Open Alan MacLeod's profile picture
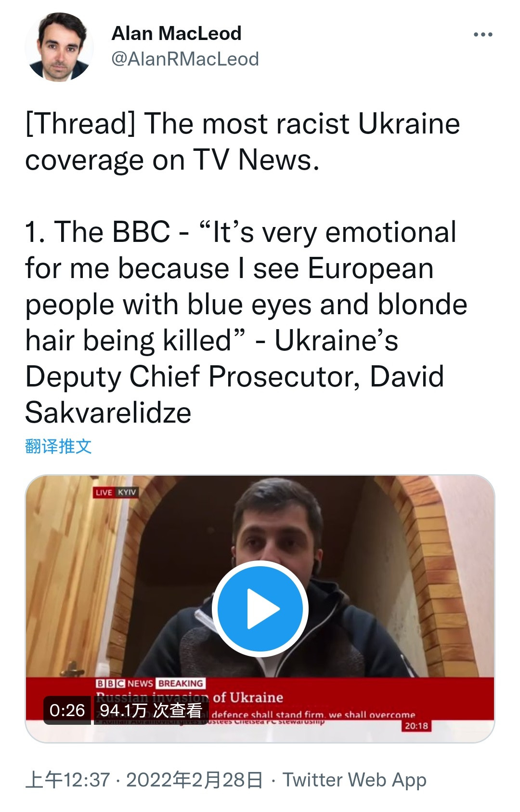Screen dimensions: 520x812 coord(60,47)
